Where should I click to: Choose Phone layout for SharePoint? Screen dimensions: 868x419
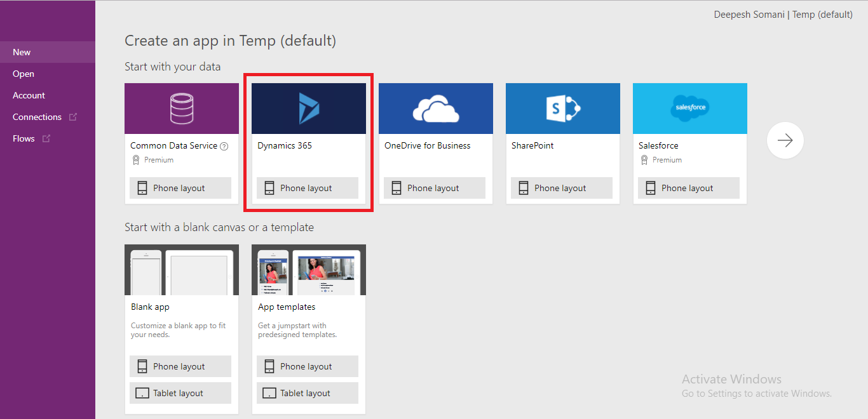coord(562,188)
